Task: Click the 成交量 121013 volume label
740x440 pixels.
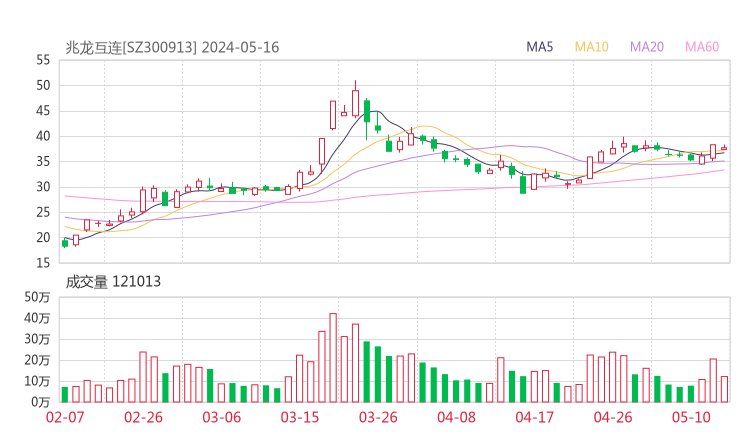Action: 113,282
